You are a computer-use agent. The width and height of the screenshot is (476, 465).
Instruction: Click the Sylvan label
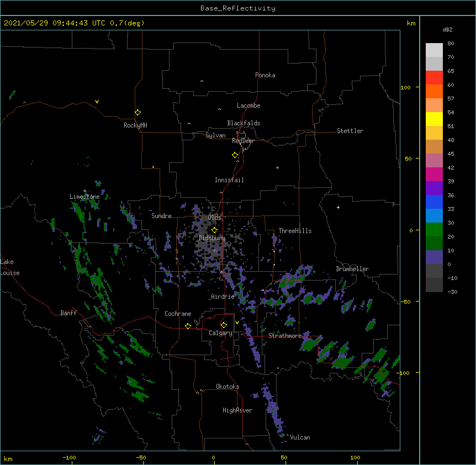[215, 135]
